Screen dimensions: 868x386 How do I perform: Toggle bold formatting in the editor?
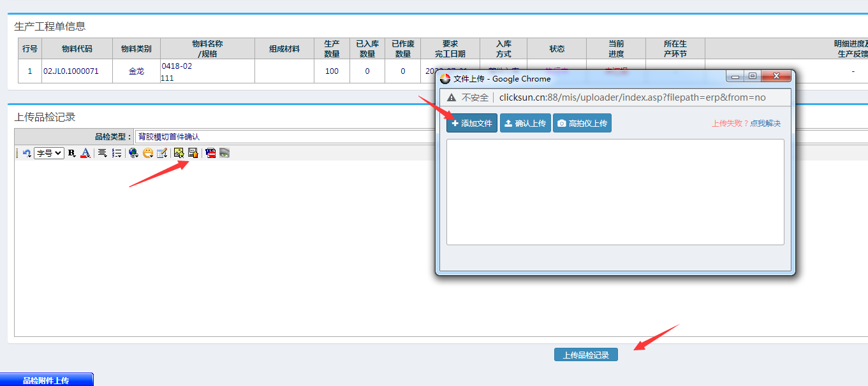[71, 153]
